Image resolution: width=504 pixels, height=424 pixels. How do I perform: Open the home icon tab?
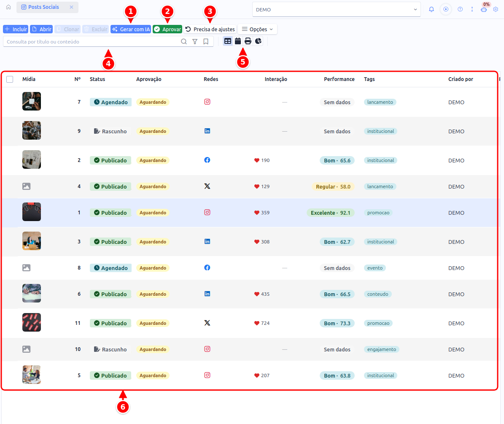point(8,7)
